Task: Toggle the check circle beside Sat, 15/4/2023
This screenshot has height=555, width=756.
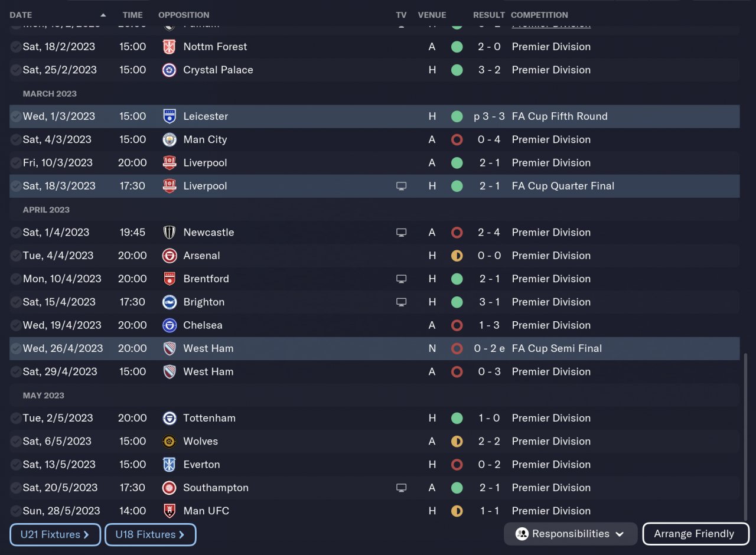Action: click(x=16, y=302)
